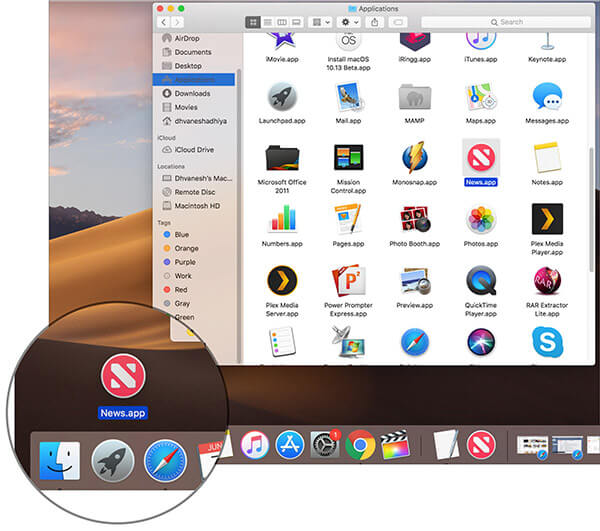Select the Skype icon in Applications
Screen dimensions: 600x531
tap(547, 342)
